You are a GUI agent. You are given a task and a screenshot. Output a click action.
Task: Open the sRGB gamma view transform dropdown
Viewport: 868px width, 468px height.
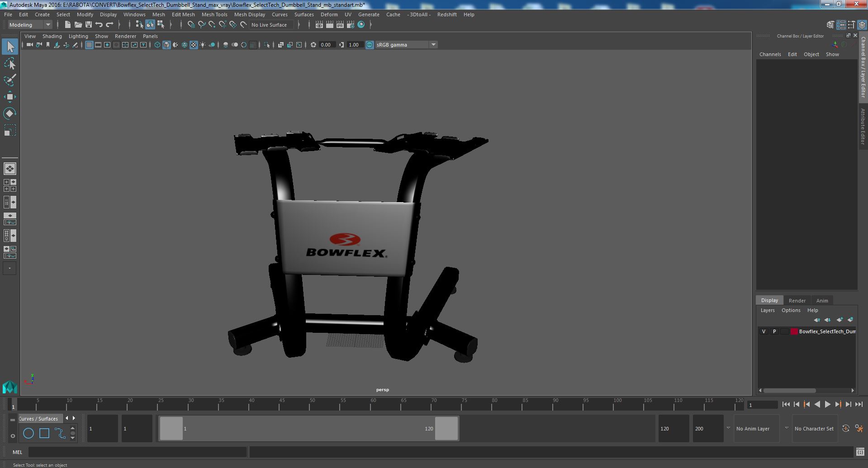406,45
